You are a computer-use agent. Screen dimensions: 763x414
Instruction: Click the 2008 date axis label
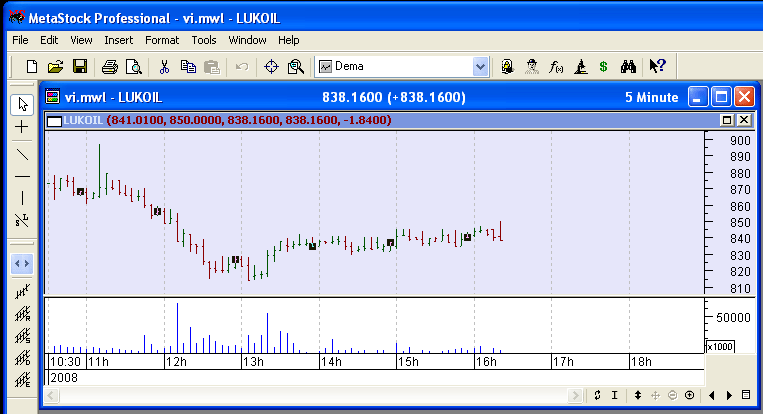pyautogui.click(x=64, y=378)
